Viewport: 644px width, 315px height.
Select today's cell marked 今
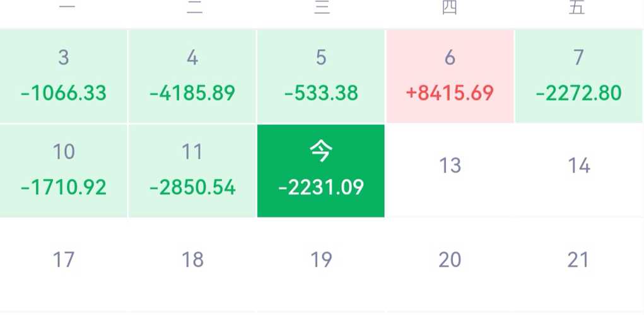[x=321, y=170]
